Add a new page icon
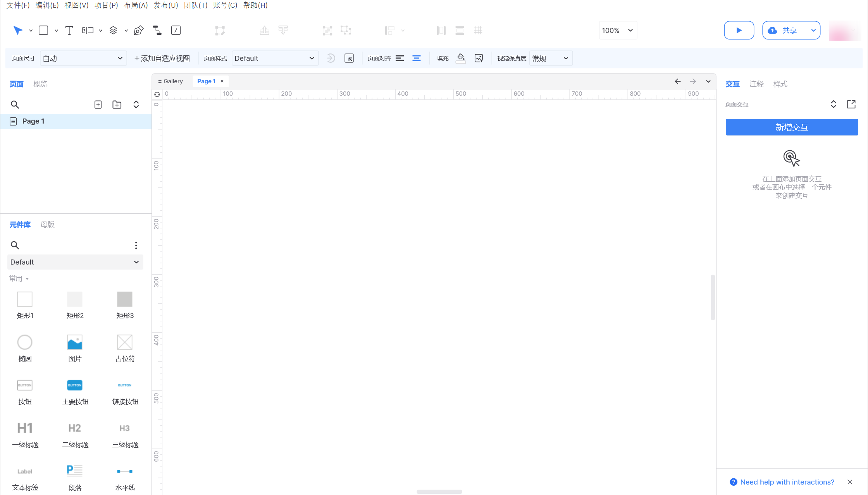The height and width of the screenshot is (495, 868). tap(98, 105)
